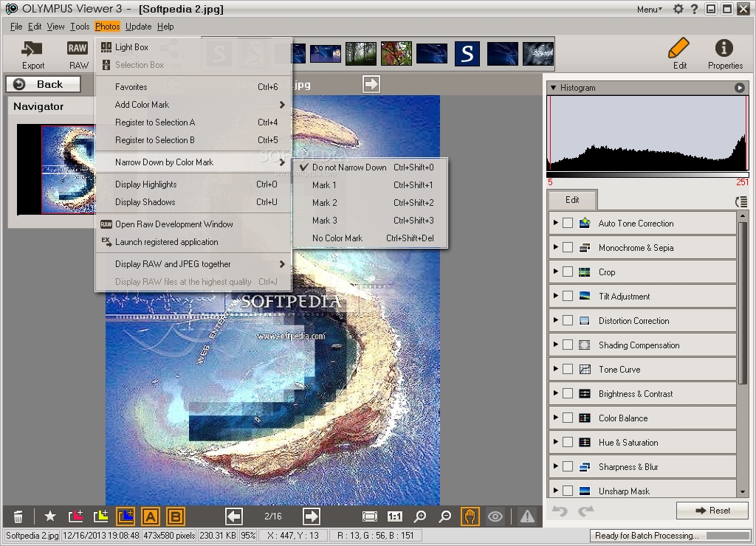Enable Monochrome & Sepia checkbox
Image resolution: width=756 pixels, height=546 pixels.
pyautogui.click(x=568, y=247)
